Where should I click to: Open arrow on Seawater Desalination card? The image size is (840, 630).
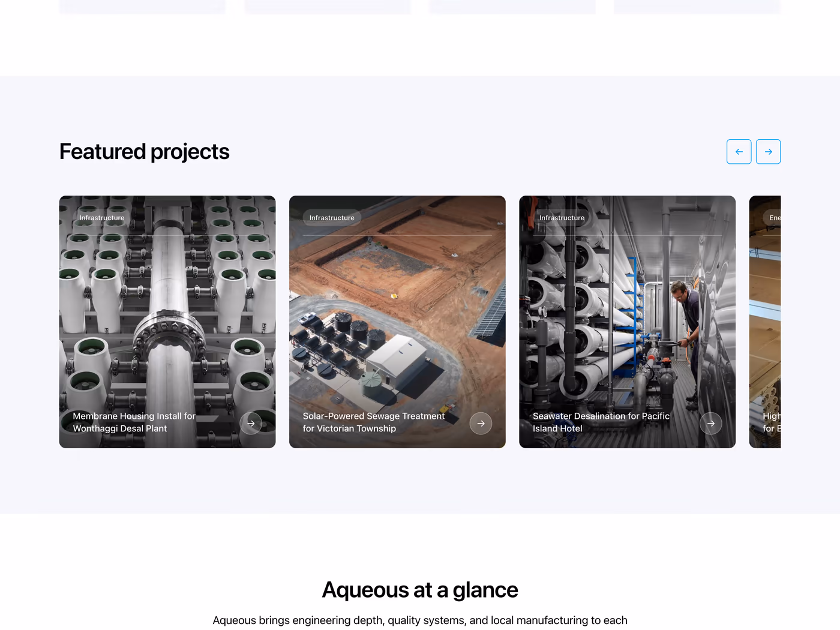[x=710, y=424]
